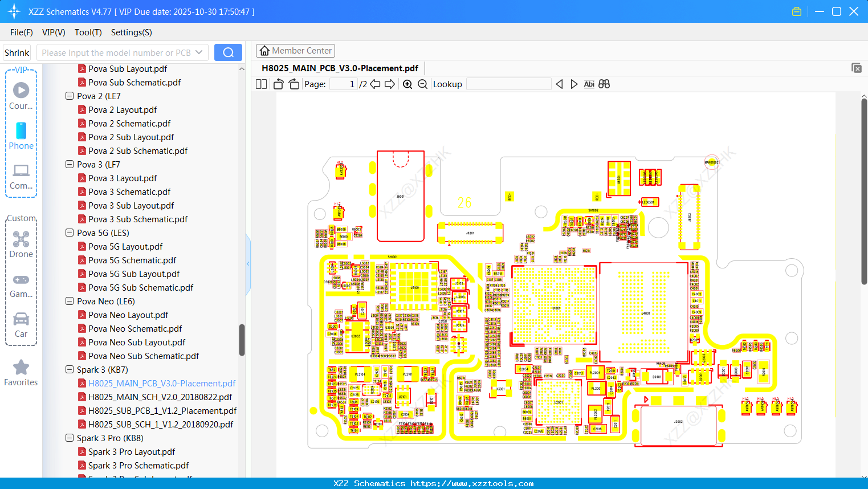Rotate the PDF clockwise
The image size is (868, 489).
293,83
